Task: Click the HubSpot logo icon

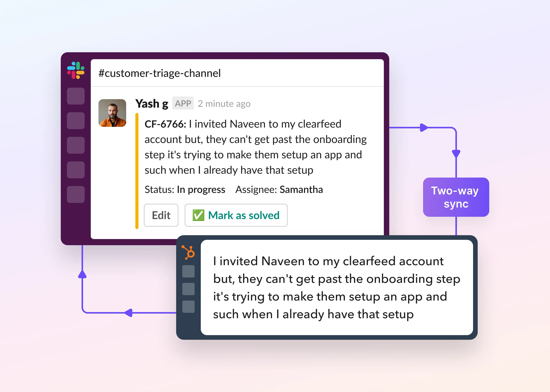Action: (x=188, y=252)
